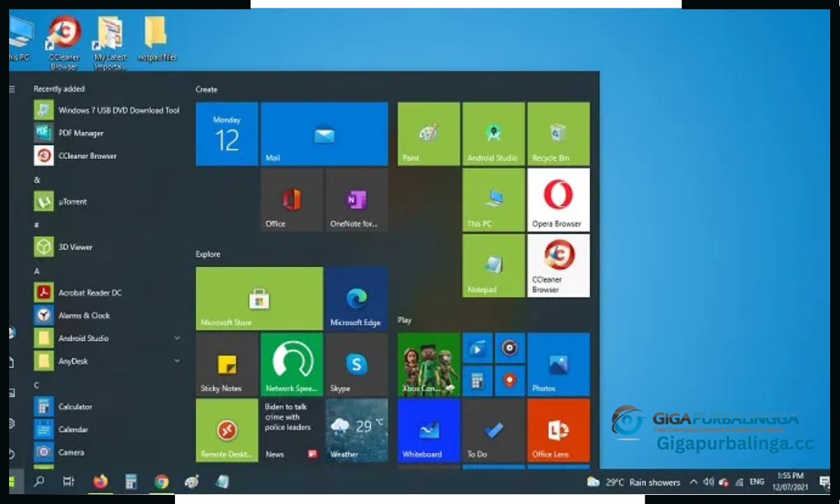This screenshot has height=504, width=840.
Task: Open the Remote Desktop tile
Action: [x=227, y=430]
